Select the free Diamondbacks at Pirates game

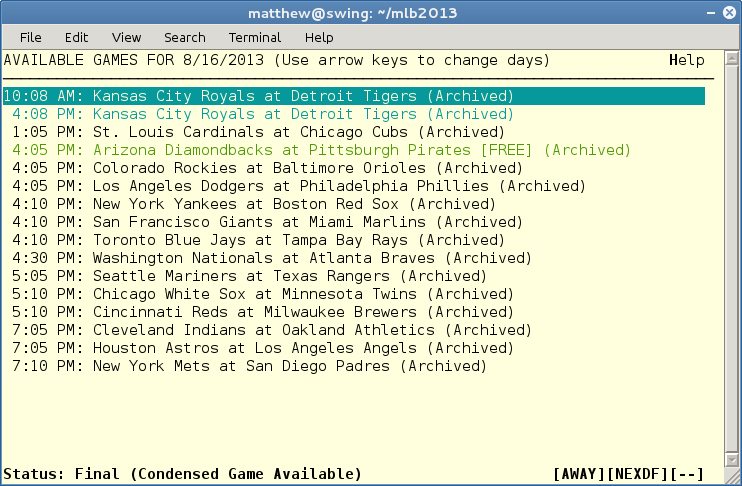[321, 150]
